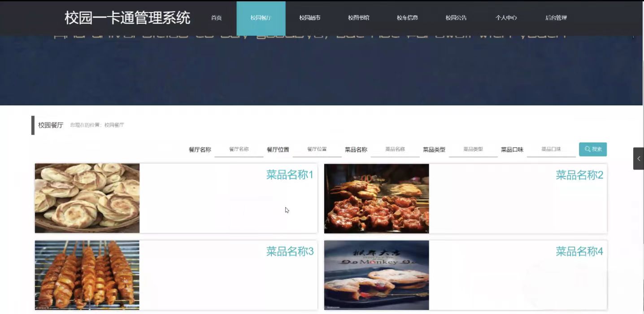Click the breadcrumb text 您现在的位置：校园餐厅
Screen dimensions: 644x314
click(x=97, y=125)
